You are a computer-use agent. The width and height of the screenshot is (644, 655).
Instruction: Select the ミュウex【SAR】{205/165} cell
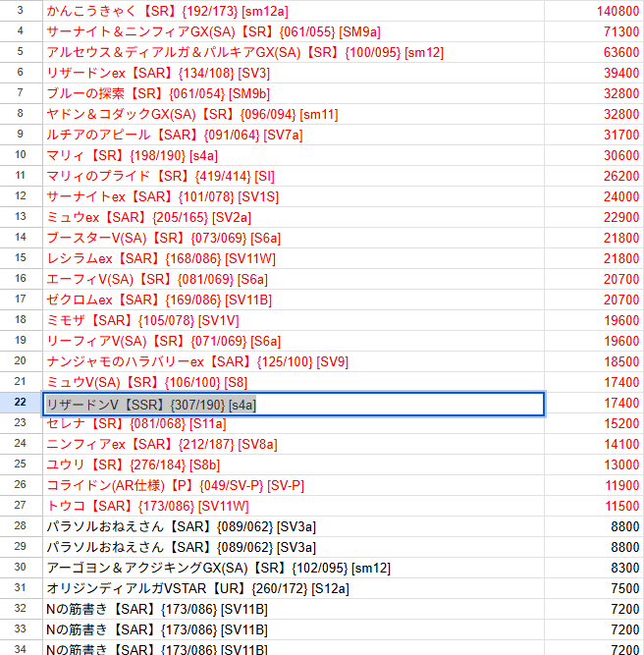click(294, 217)
